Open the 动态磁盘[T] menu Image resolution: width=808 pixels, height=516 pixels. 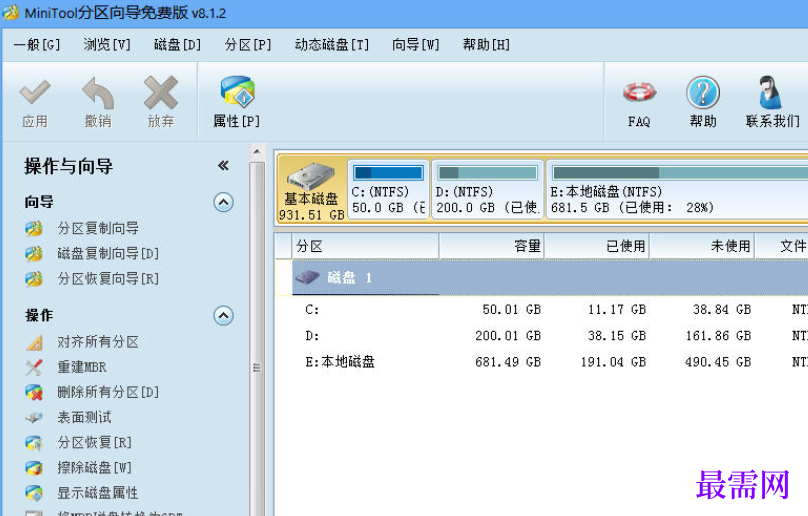pos(332,45)
